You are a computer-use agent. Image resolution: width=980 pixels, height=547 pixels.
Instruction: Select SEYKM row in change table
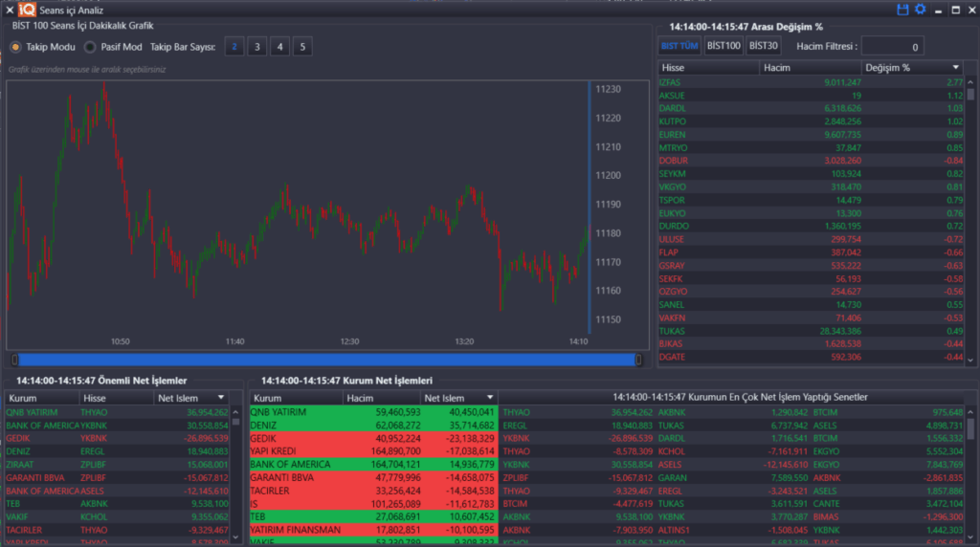pos(812,174)
